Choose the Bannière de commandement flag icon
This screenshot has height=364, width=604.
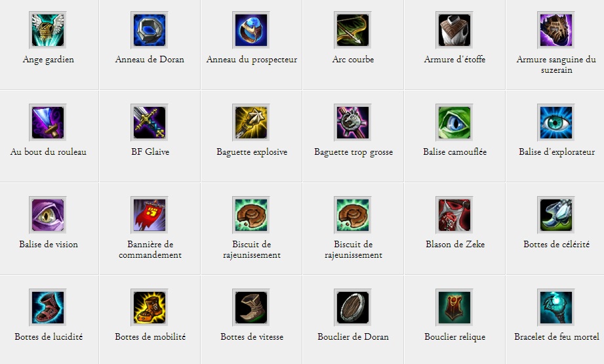(150, 215)
